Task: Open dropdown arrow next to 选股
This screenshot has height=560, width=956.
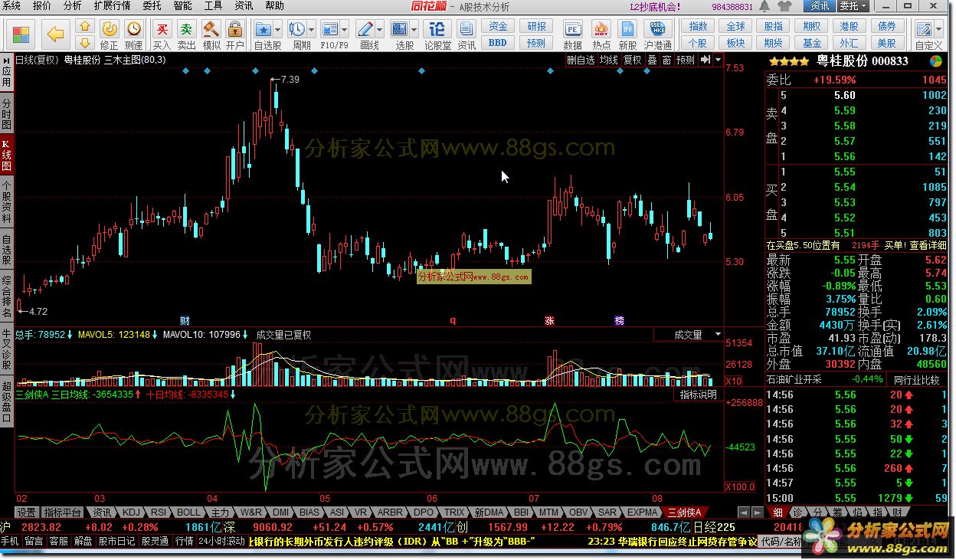Action: pos(414,31)
